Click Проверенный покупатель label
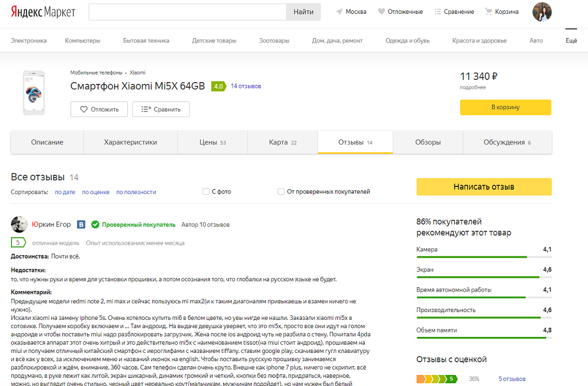This screenshot has height=386, width=588. 139,224
